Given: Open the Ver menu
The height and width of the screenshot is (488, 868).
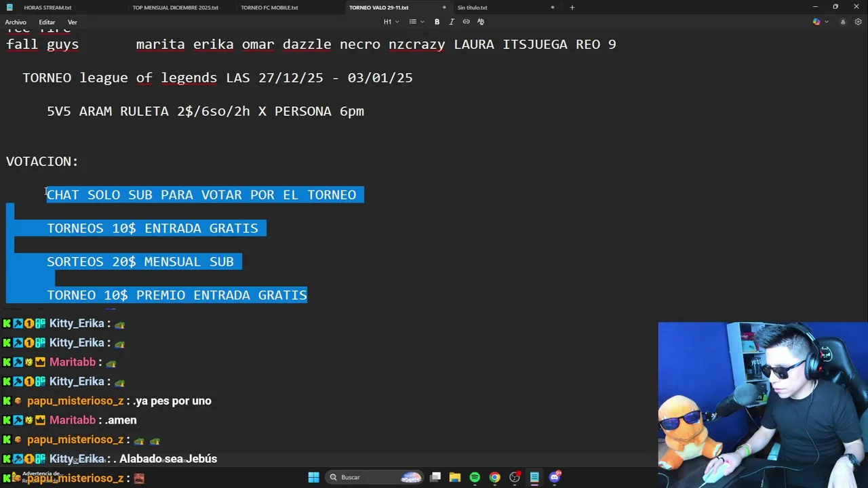Looking at the screenshot, I should point(72,22).
